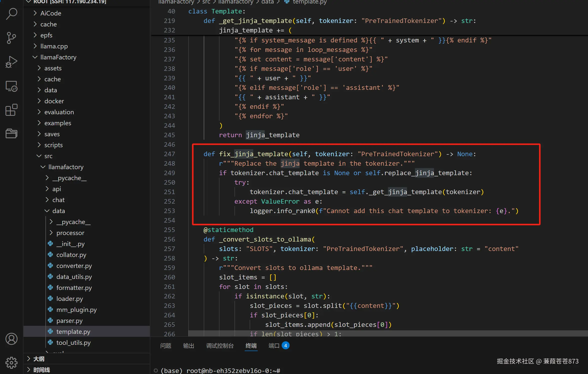Switch to the 问题 panel tab
This screenshot has height=374, width=588.
(166, 346)
